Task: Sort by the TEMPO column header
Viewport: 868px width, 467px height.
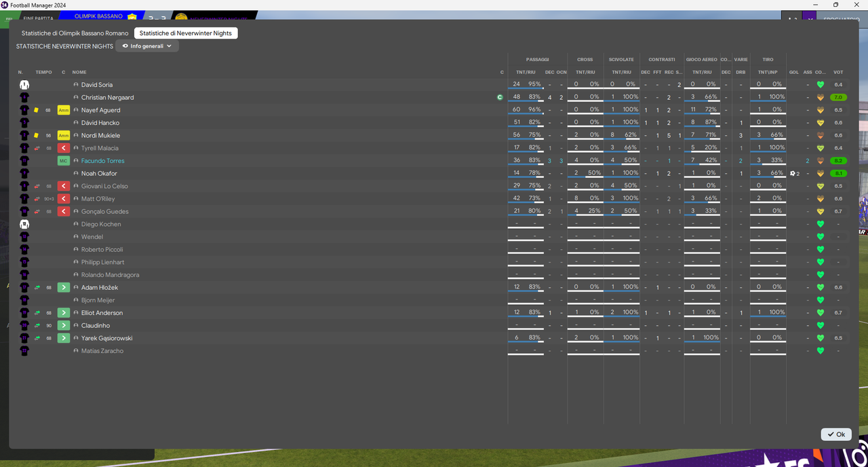Action: pyautogui.click(x=43, y=72)
